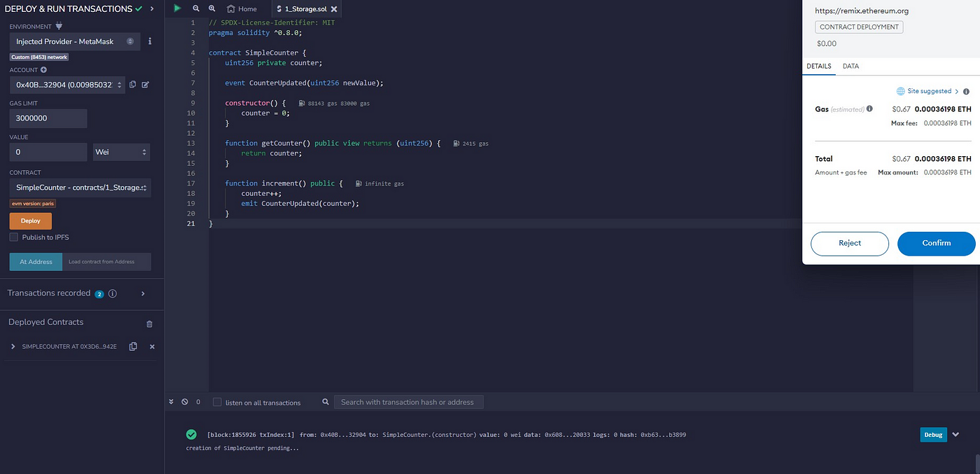Expand the Deploy & Run Transactions panel header chevron
Screen dimensions: 980x474
153,8
